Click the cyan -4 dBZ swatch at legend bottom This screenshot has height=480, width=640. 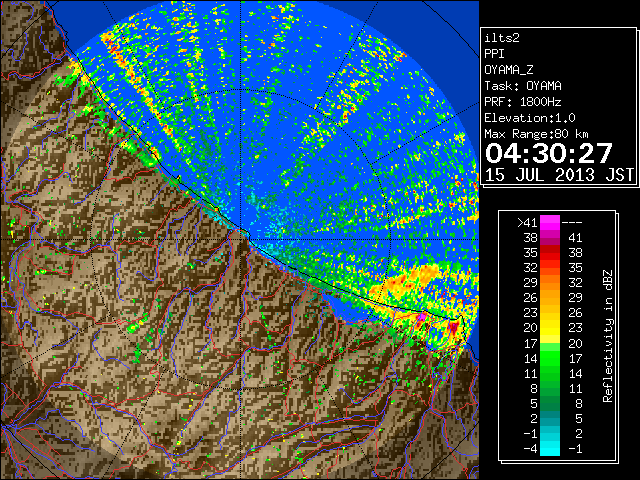click(550, 448)
